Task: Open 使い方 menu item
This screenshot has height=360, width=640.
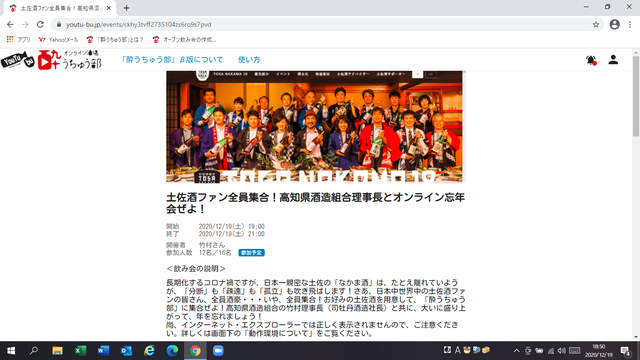Action: pyautogui.click(x=249, y=60)
